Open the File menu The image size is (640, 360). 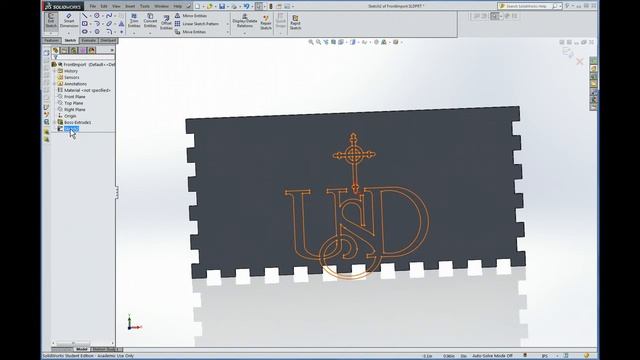pyautogui.click(x=93, y=6)
